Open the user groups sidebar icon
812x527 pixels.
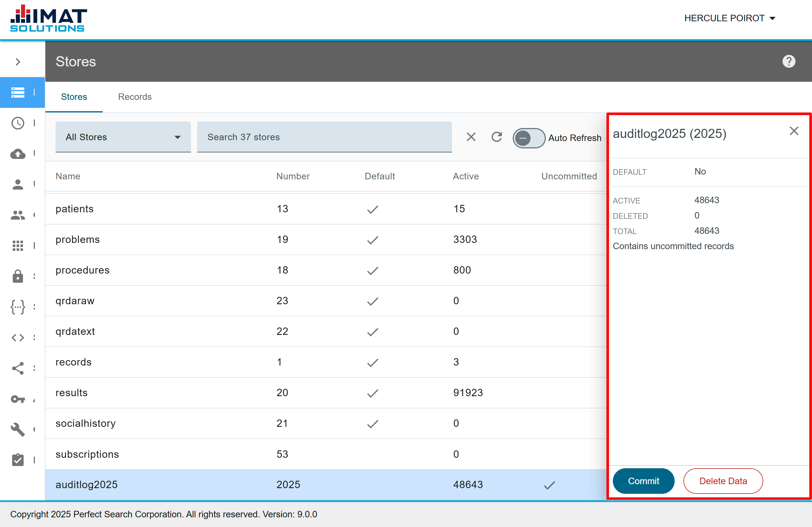tap(18, 215)
